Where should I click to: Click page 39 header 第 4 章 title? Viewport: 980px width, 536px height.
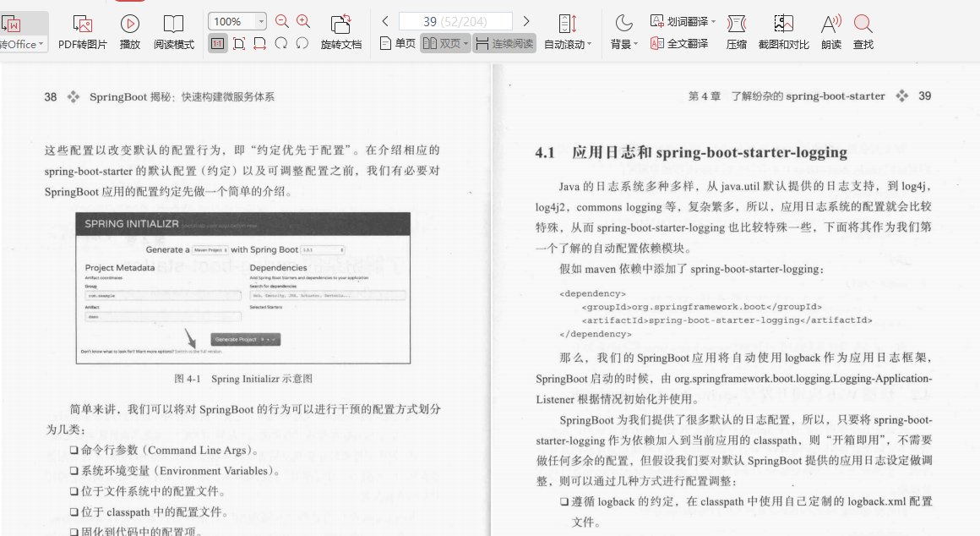tap(787, 96)
